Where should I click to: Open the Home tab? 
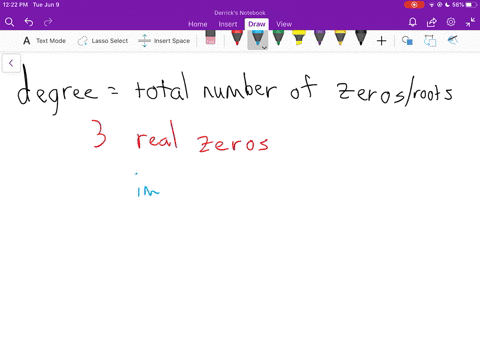tap(198, 24)
